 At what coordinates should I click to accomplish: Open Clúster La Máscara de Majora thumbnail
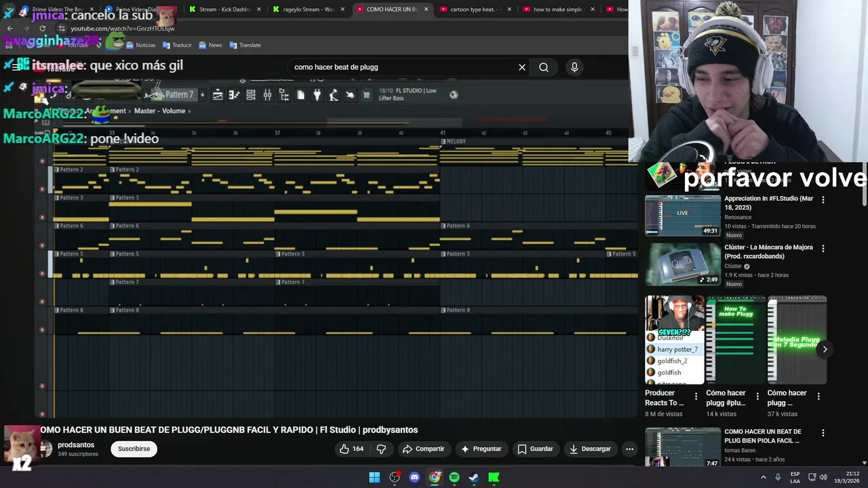click(682, 264)
